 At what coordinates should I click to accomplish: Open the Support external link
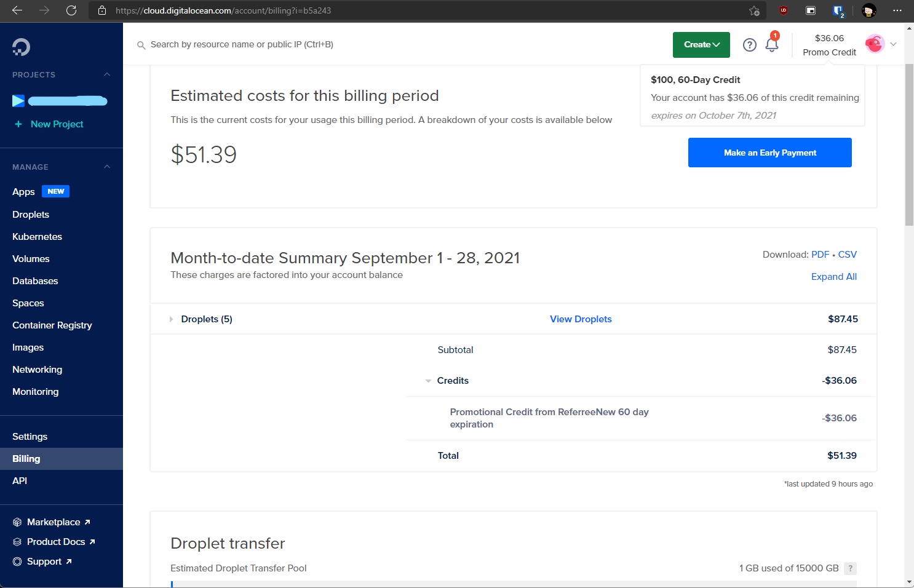click(x=49, y=562)
